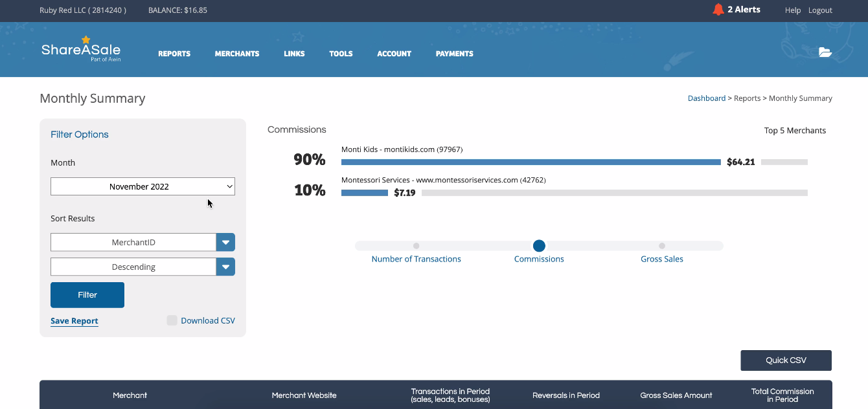Screen dimensions: 868x409
Task: Click the Save Report link
Action: (74, 321)
